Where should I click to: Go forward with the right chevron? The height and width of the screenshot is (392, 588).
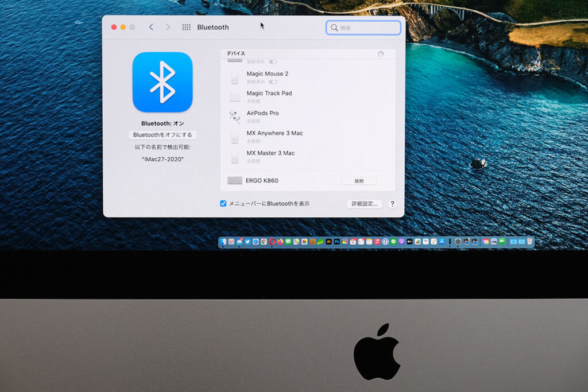tap(168, 27)
